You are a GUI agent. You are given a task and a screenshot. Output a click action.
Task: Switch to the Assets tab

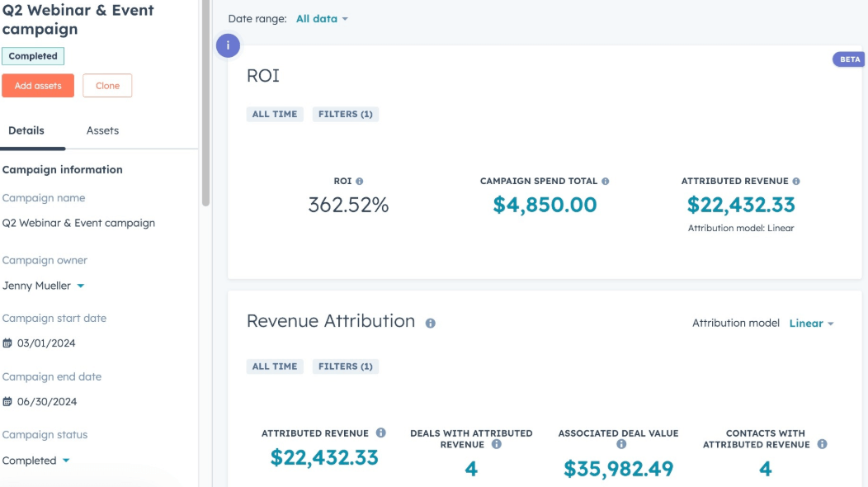coord(104,130)
